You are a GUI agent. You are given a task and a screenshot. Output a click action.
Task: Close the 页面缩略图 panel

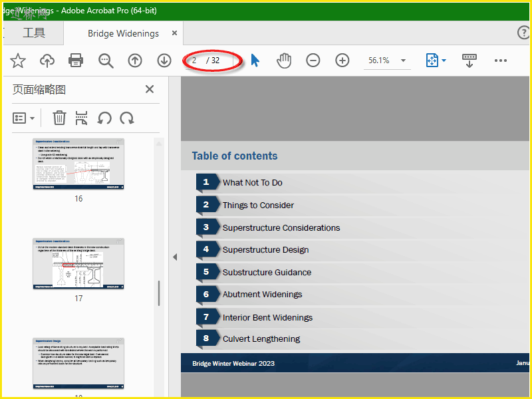150,89
